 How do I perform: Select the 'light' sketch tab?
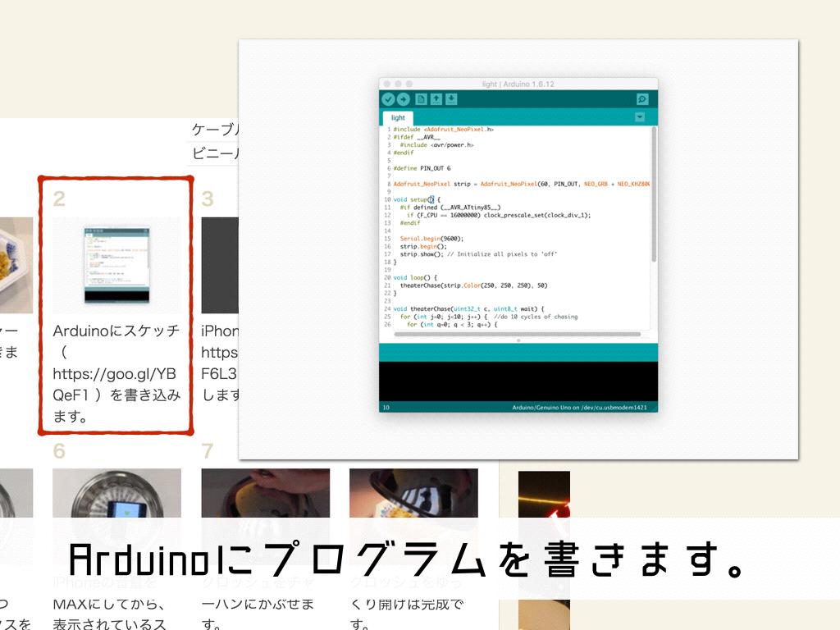398,118
